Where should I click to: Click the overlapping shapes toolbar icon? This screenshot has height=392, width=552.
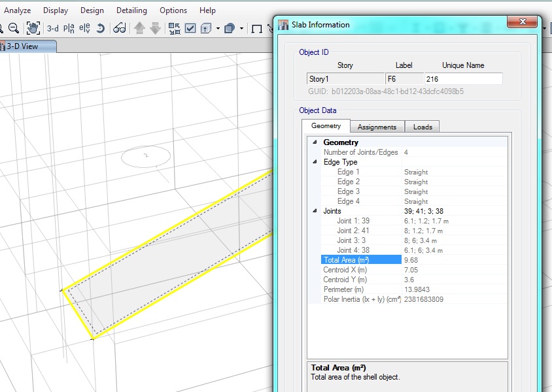click(x=230, y=28)
